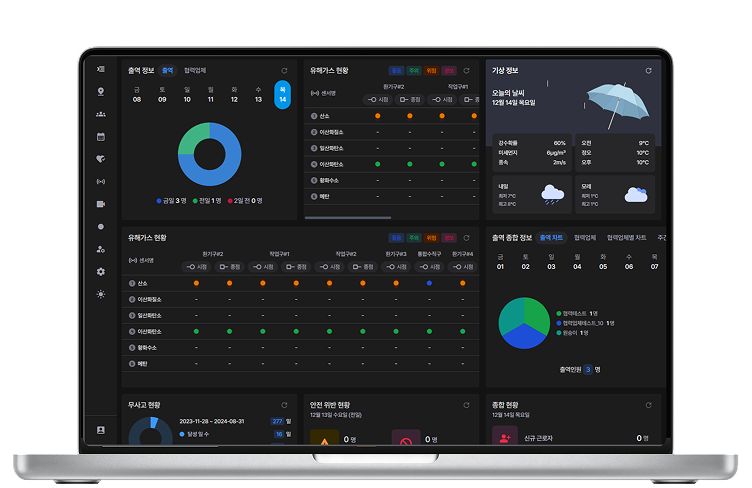Click the heart health icon in sidebar
This screenshot has width=752, height=488.
(100, 158)
